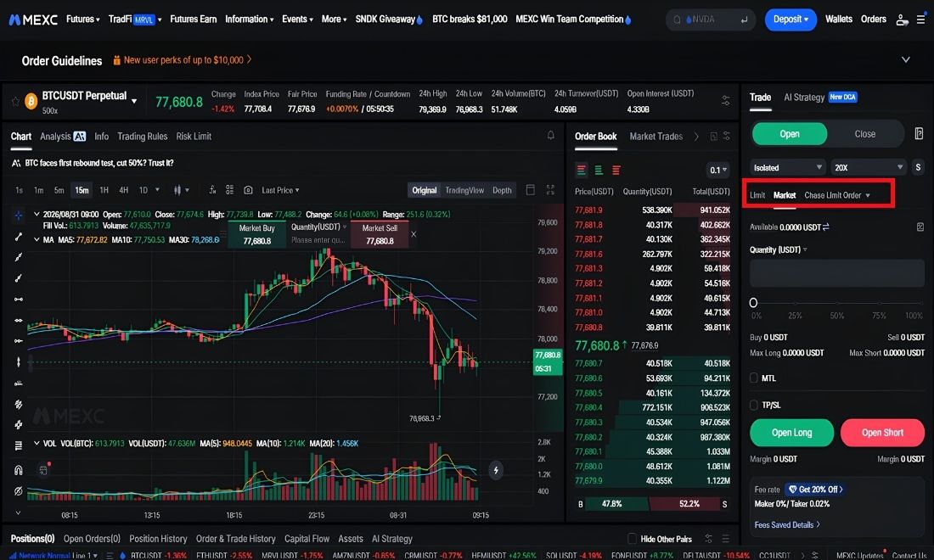Open the Information dropdown menu
The image size is (934, 560).
click(249, 19)
